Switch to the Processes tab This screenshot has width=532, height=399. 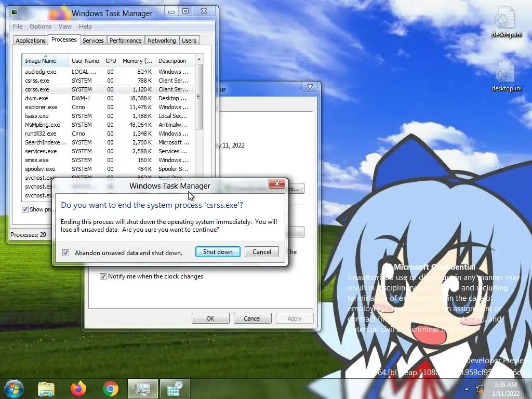[64, 39]
